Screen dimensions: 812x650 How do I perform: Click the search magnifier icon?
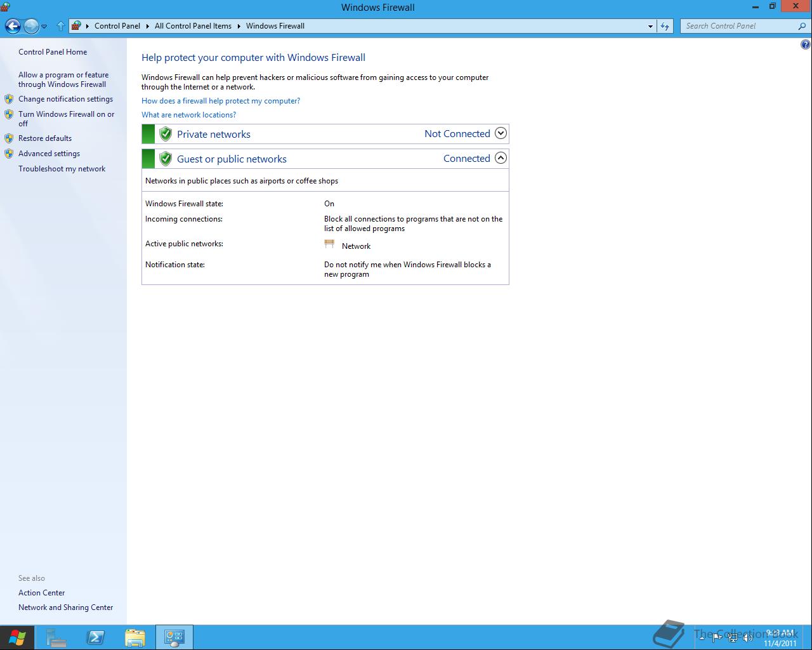click(x=802, y=26)
